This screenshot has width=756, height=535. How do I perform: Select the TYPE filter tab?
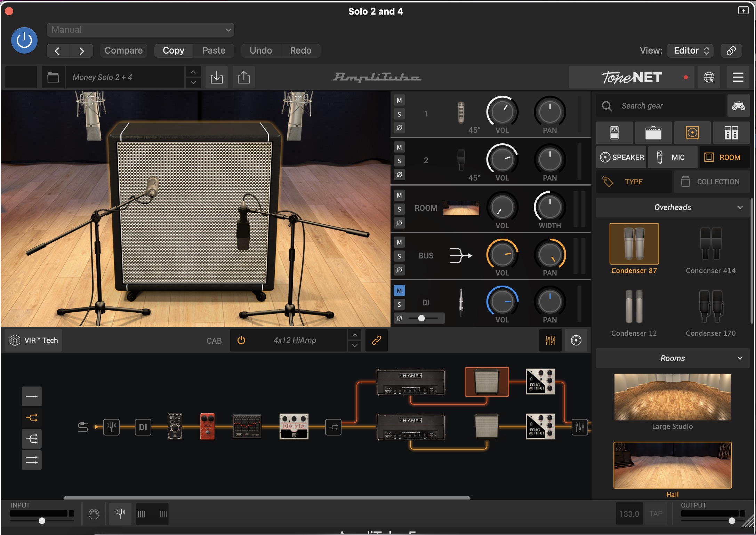(634, 182)
